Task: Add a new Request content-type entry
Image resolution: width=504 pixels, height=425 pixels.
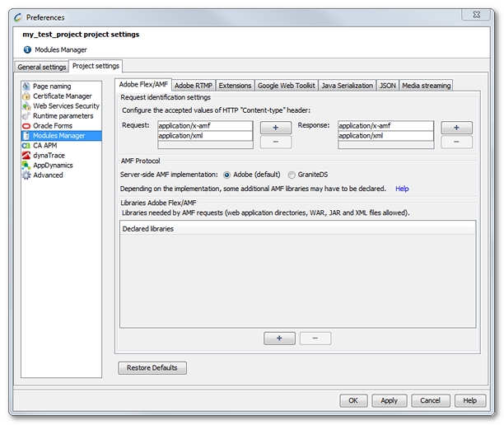Action: 275,128
